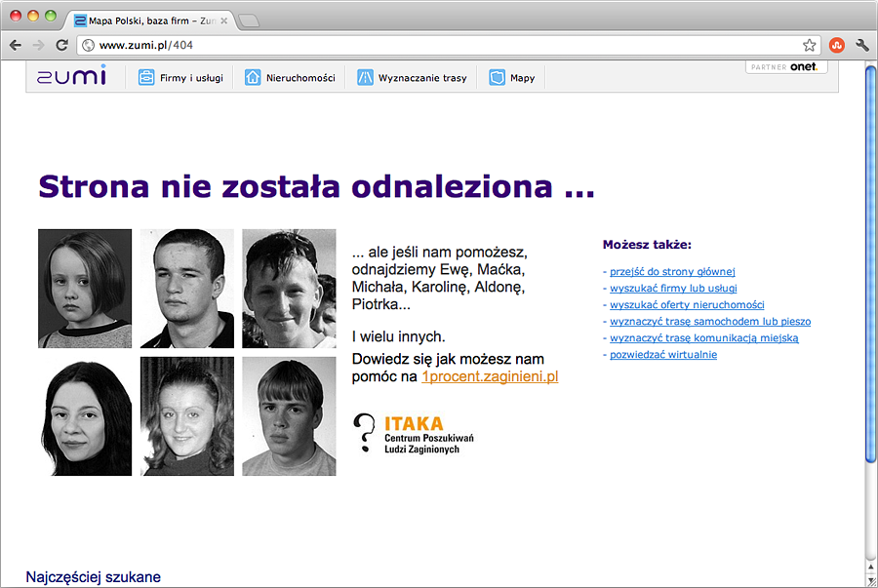Open the wyszukać firmy lub usługi link
The width and height of the screenshot is (878, 588).
[673, 288]
